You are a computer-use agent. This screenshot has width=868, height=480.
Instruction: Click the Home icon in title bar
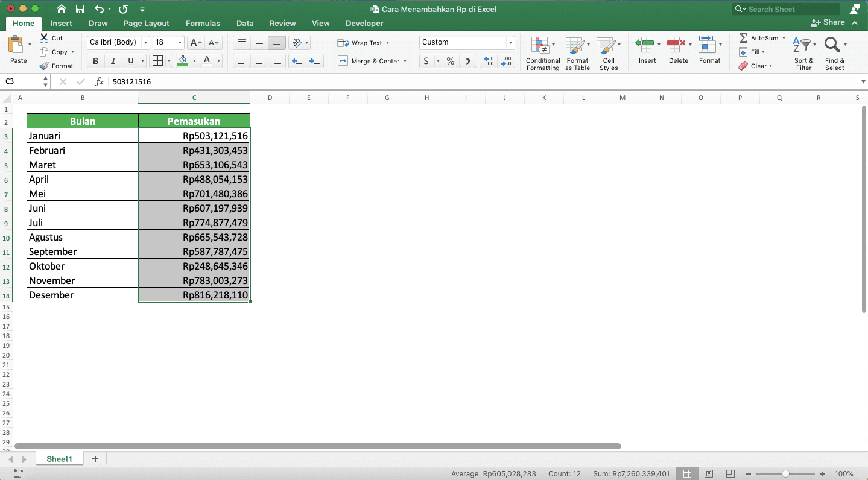click(61, 9)
